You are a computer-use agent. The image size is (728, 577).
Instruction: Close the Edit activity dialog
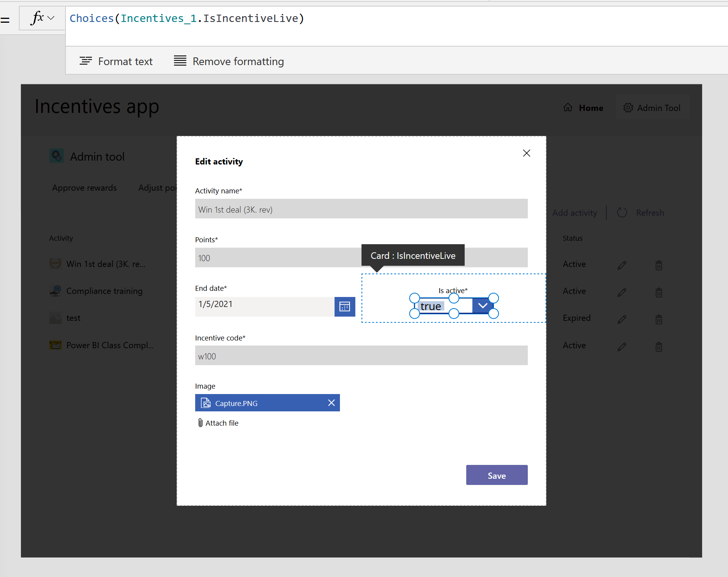(x=526, y=153)
